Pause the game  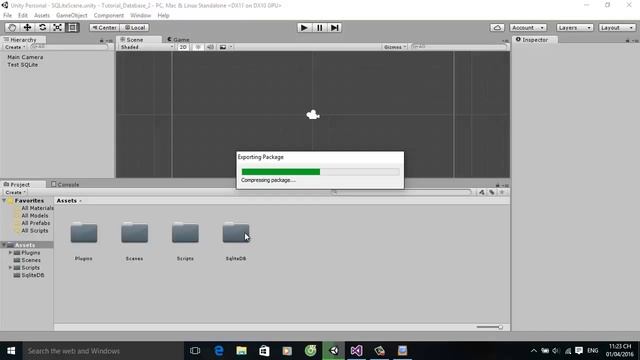[320, 28]
